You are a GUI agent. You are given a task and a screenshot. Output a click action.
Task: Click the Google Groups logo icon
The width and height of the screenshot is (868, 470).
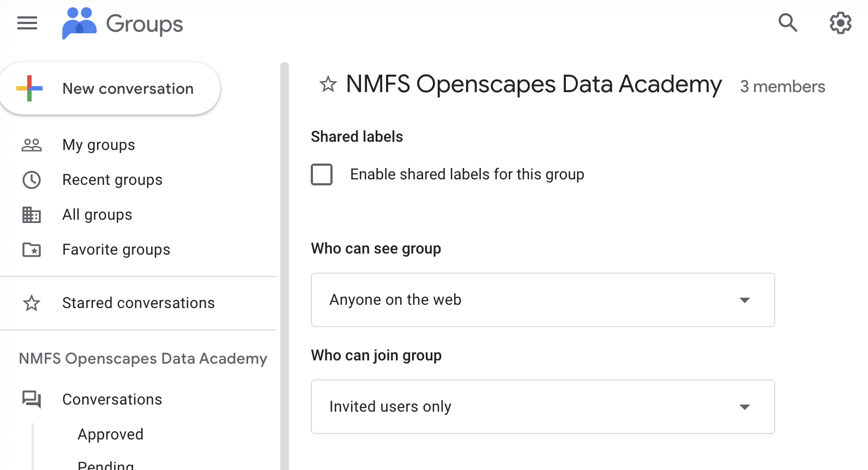pyautogui.click(x=79, y=23)
